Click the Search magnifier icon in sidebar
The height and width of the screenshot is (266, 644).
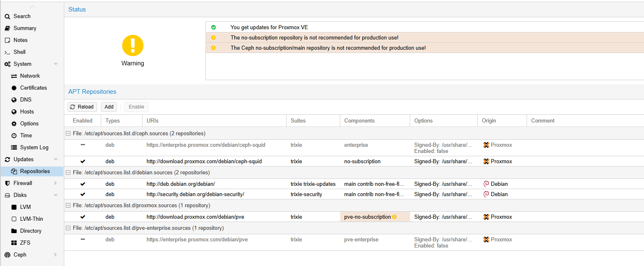tap(7, 16)
